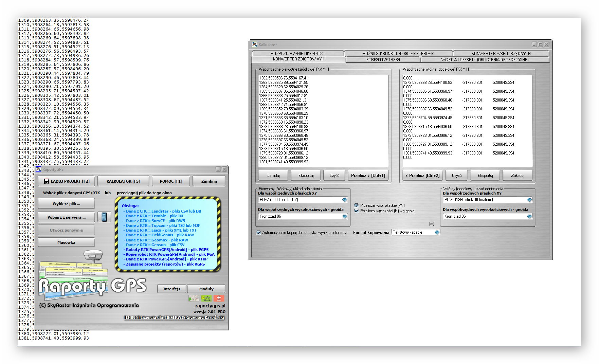Toggle Przeliczaj wsp. płaskie (XY) checkbox
Screen dimensions: 599x364
tap(357, 205)
